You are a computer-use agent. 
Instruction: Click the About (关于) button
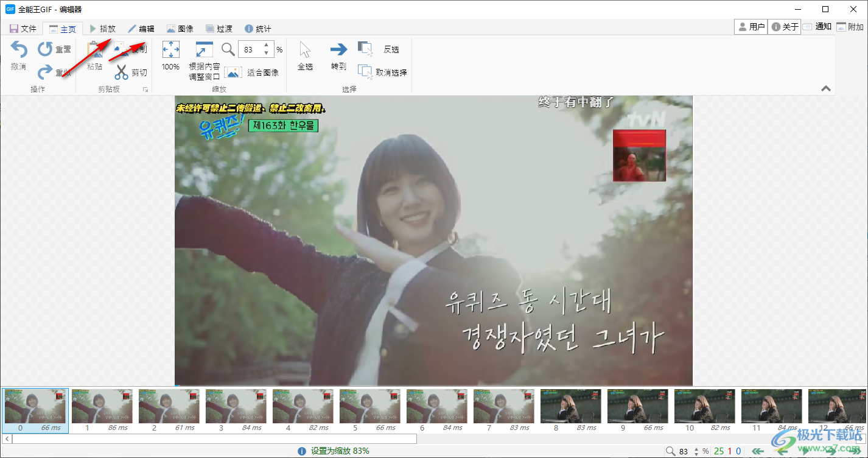pyautogui.click(x=785, y=27)
